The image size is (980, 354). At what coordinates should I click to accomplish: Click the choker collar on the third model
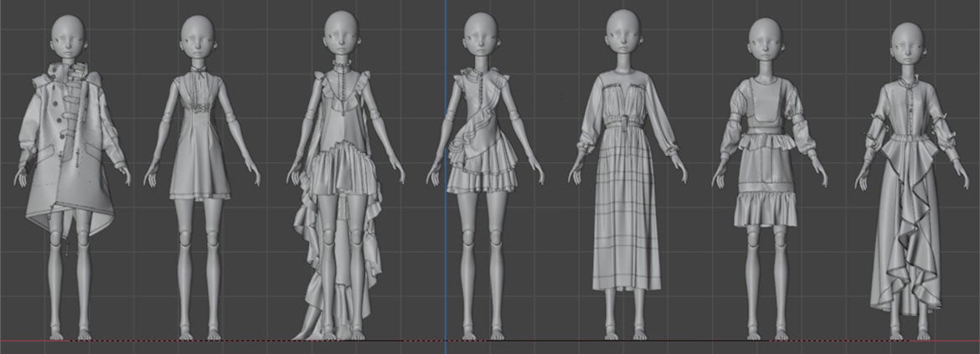341,64
